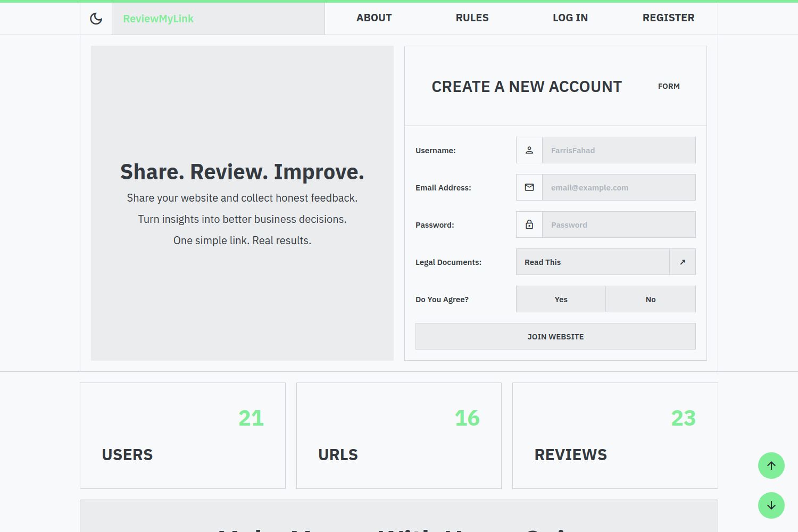Open the REGISTER navigation item
The width and height of the screenshot is (798, 532).
[x=668, y=18]
